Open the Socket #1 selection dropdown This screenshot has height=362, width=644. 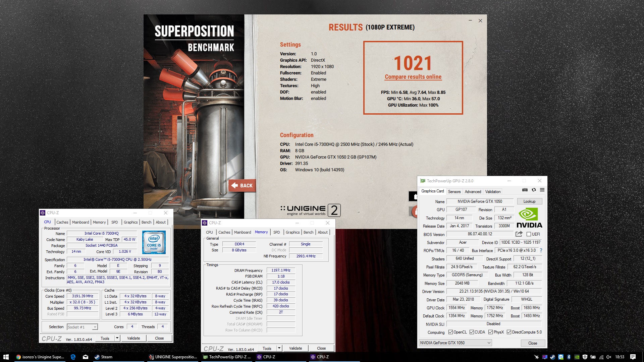point(82,327)
